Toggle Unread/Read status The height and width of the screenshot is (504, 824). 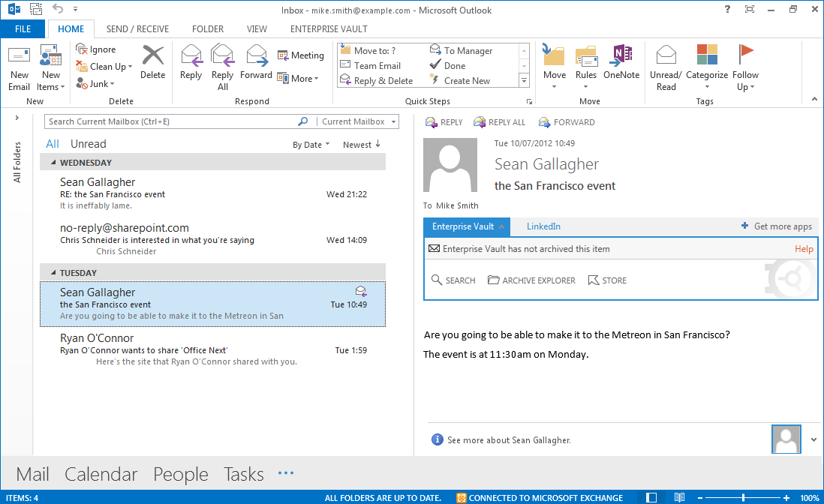(666, 68)
